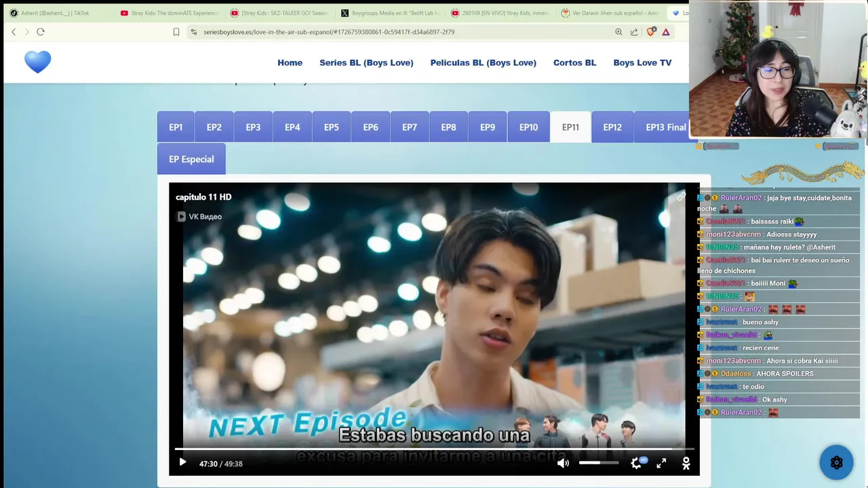Bookmark this page icon
Viewport: 868px width, 488px height.
point(176,32)
